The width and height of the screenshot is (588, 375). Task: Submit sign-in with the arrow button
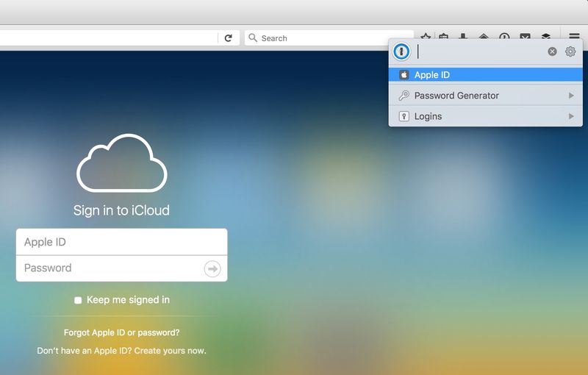[x=212, y=268]
